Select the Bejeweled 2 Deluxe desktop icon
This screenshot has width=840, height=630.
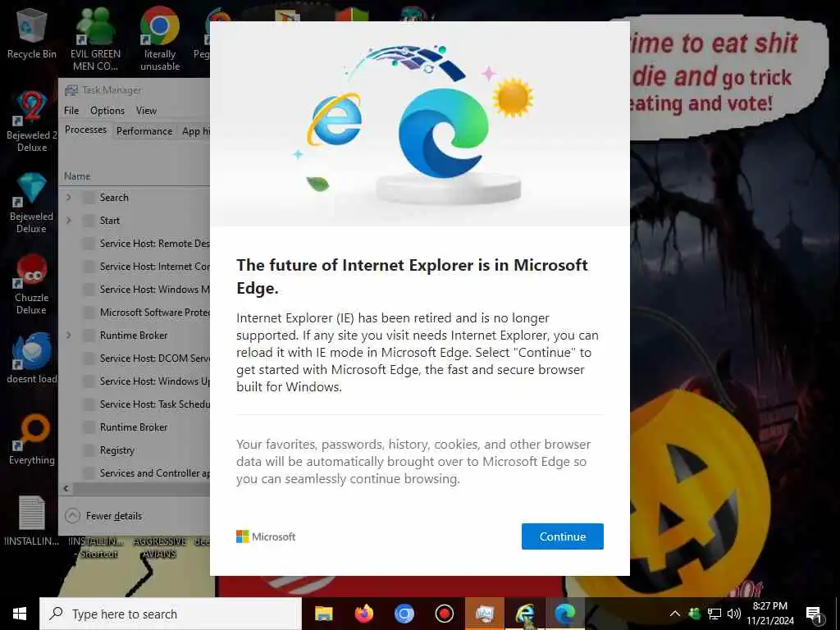click(x=32, y=122)
